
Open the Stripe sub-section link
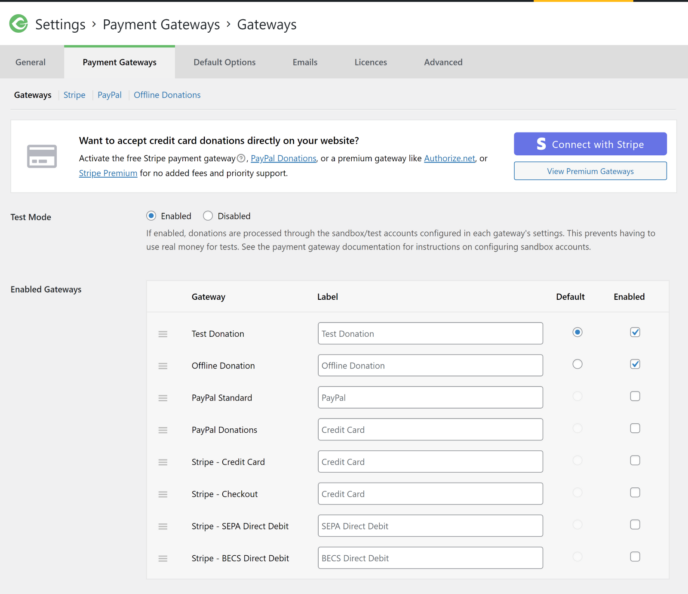coord(74,95)
